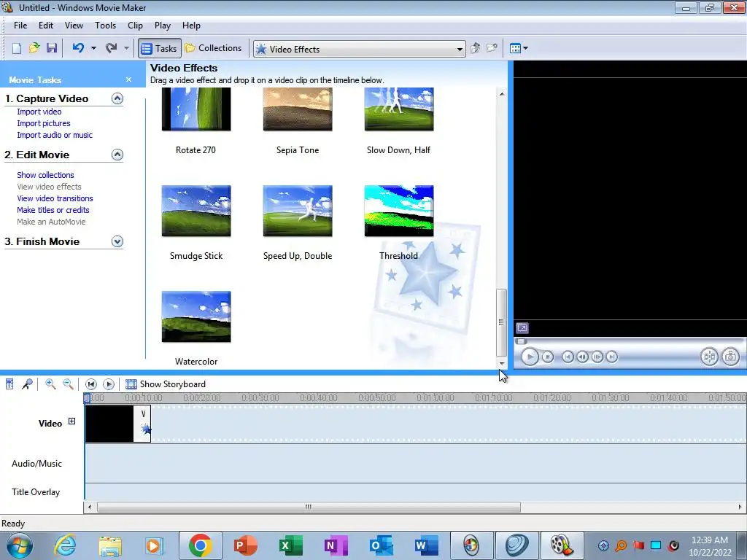Click the preview seek bar slider
Viewport: 747px width, 560px height.
tap(521, 341)
